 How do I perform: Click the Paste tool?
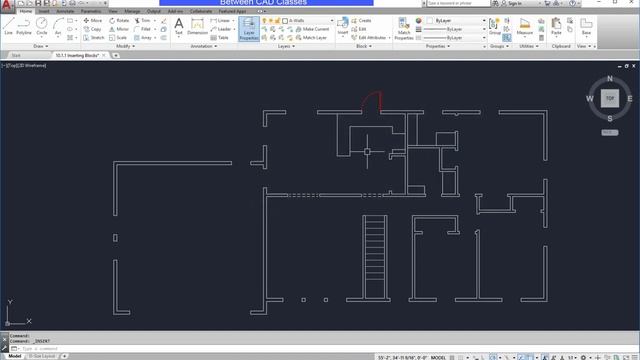[x=556, y=26]
